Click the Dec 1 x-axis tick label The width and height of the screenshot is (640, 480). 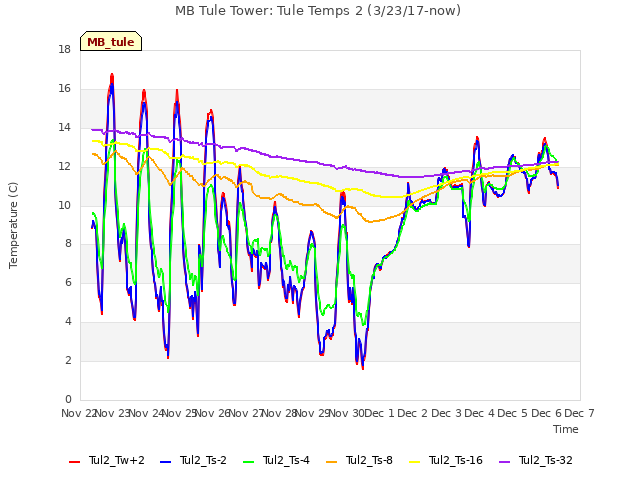[379, 413]
